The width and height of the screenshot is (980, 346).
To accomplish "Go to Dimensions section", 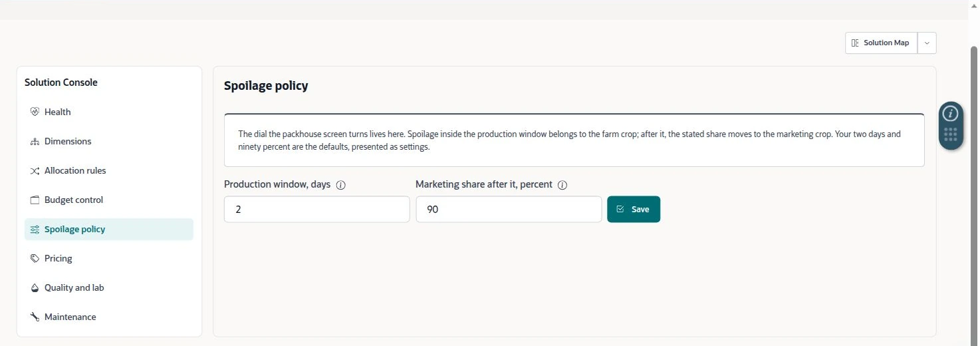I will [109, 141].
